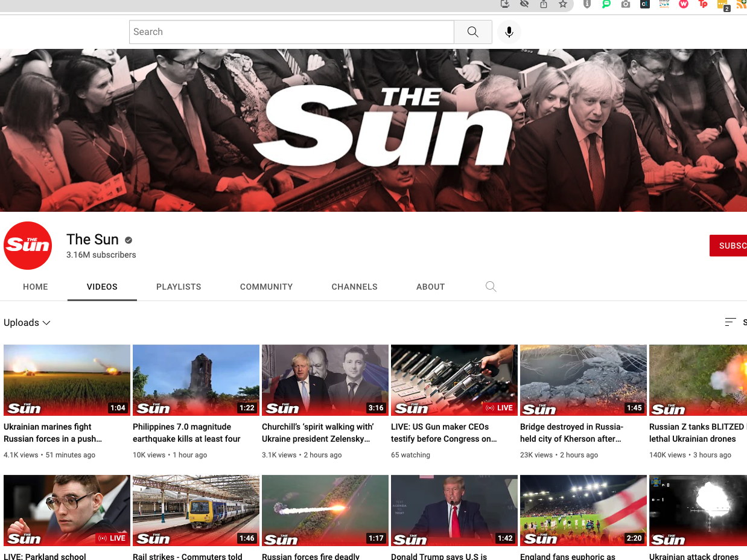Play the Russian Z tanks drone thumbnail
Viewport: 747px width, 560px height.
698,380
